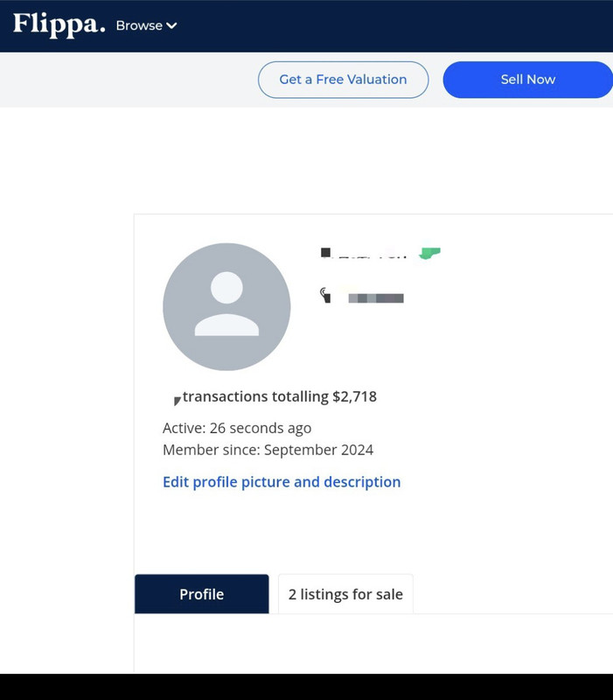Open the Browse dropdown menu
Image resolution: width=613 pixels, height=700 pixels.
pos(146,26)
